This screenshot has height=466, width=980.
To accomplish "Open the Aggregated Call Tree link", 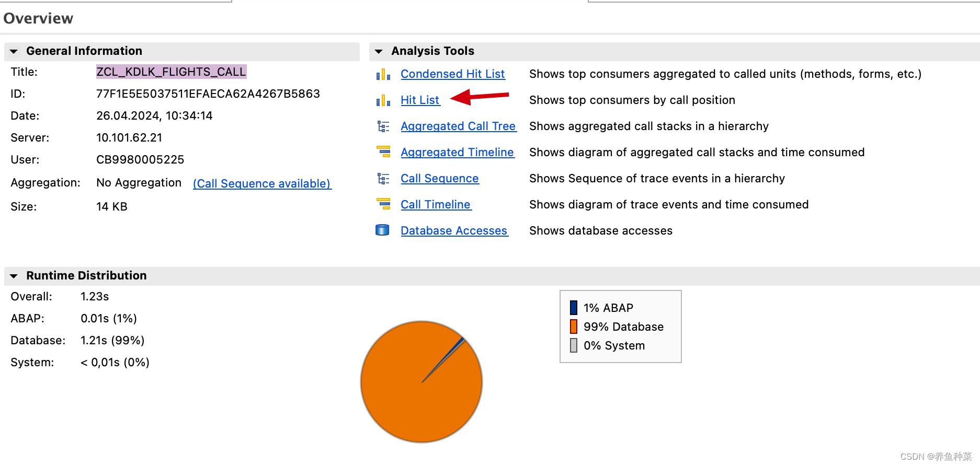I will [x=459, y=126].
